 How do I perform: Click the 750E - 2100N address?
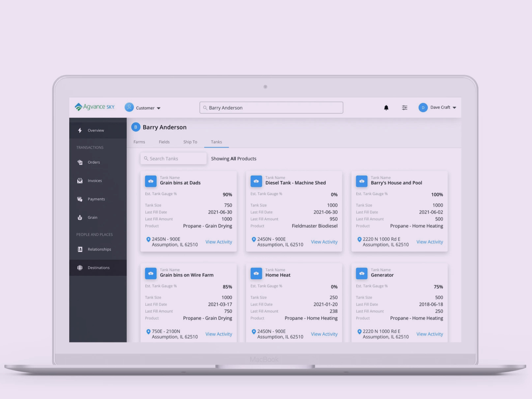[166, 331]
